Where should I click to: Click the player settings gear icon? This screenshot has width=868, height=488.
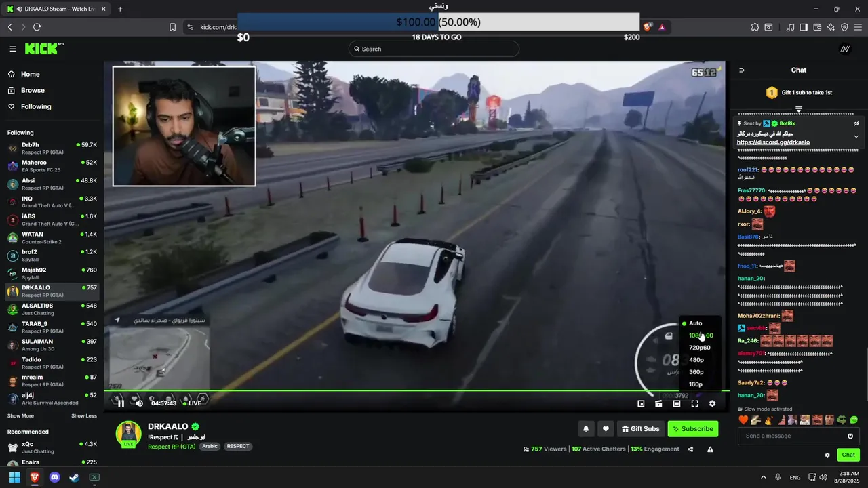click(712, 404)
